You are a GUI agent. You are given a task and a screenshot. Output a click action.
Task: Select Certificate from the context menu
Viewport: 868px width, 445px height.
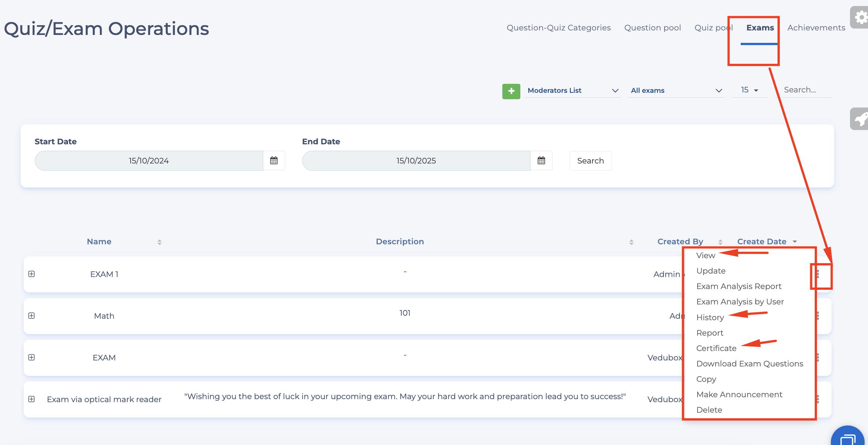pos(716,348)
